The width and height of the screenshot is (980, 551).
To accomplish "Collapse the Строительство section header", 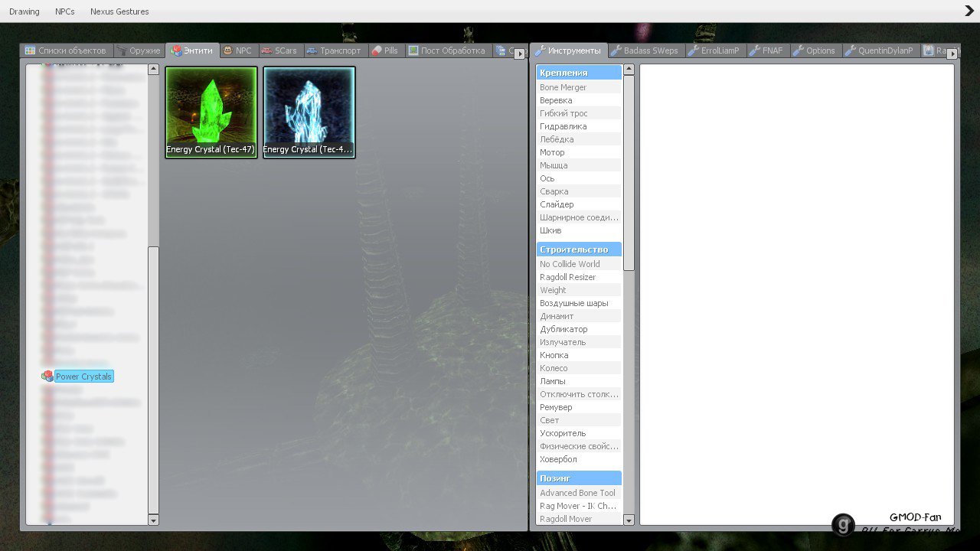I will pyautogui.click(x=580, y=249).
